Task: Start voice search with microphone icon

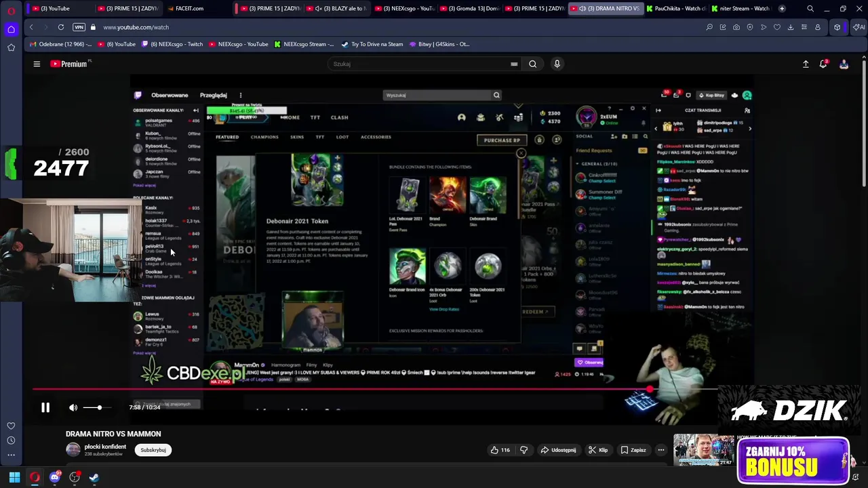Action: click(557, 64)
